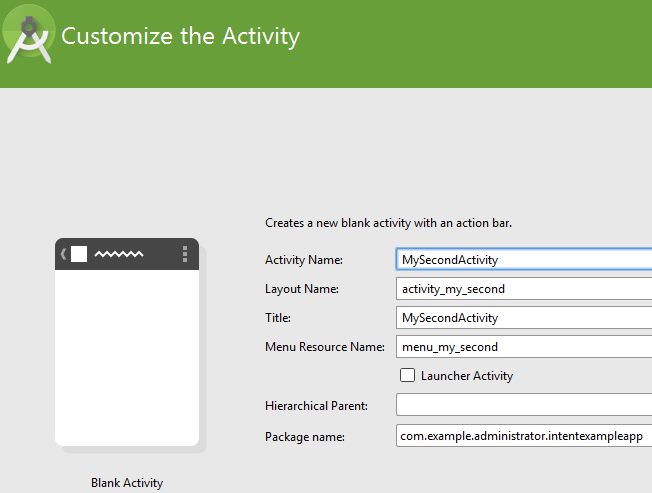Screen dimensions: 652x493
Task: Click into the Layout Name field
Action: pos(523,289)
